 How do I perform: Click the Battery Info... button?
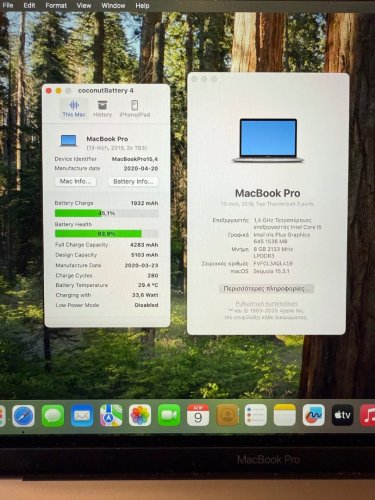(133, 181)
